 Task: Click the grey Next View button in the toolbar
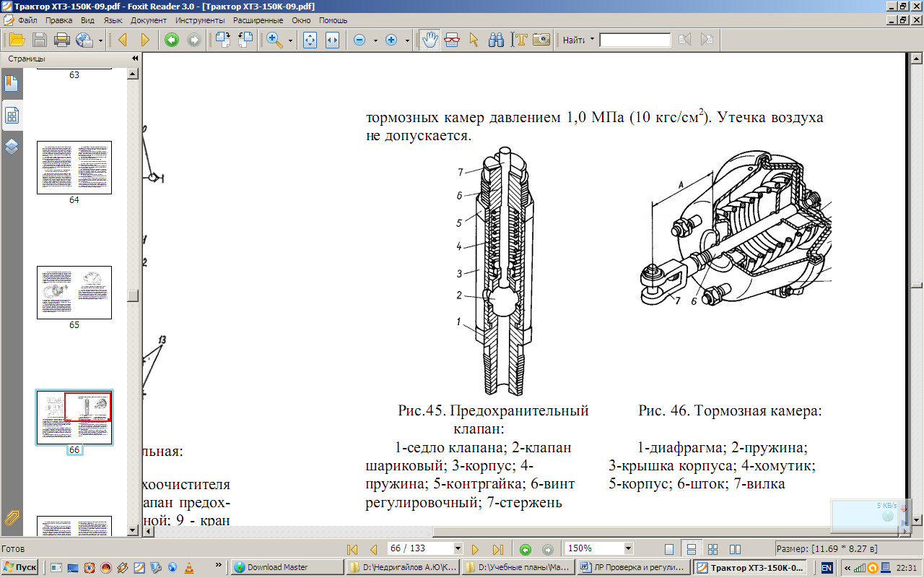point(194,40)
